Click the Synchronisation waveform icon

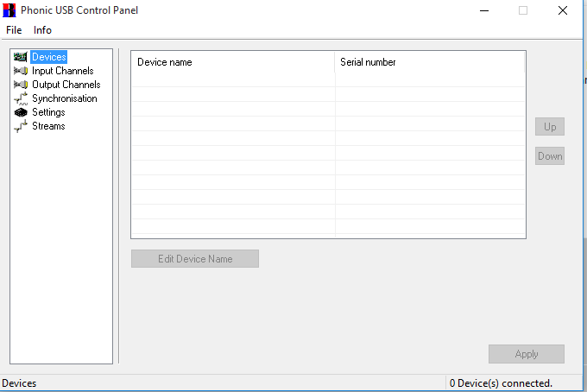(x=20, y=98)
